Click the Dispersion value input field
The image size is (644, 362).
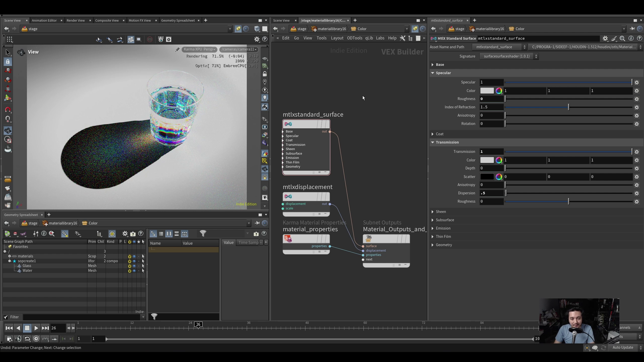[x=491, y=193]
